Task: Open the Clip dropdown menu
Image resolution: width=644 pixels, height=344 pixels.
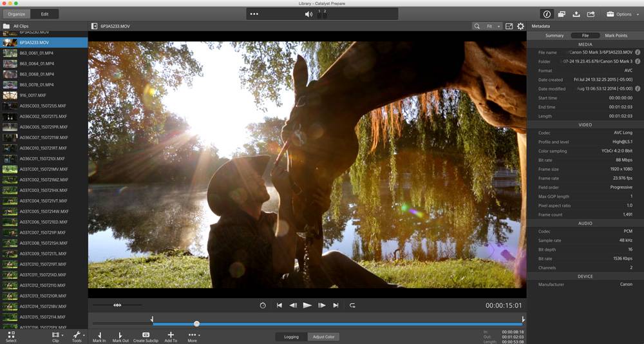Action: click(x=56, y=337)
